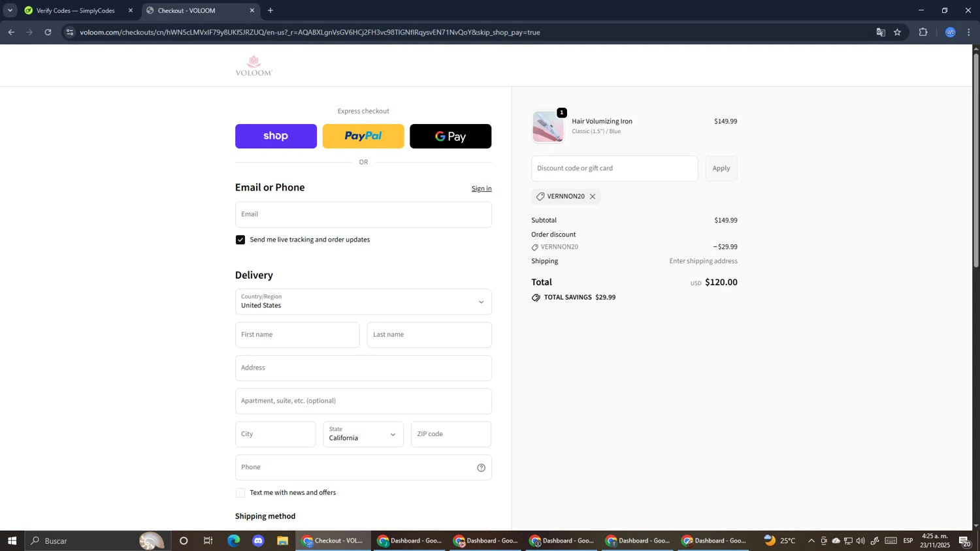Uncheck live tracking and order updates
The height and width of the screenshot is (551, 980).
pyautogui.click(x=240, y=240)
